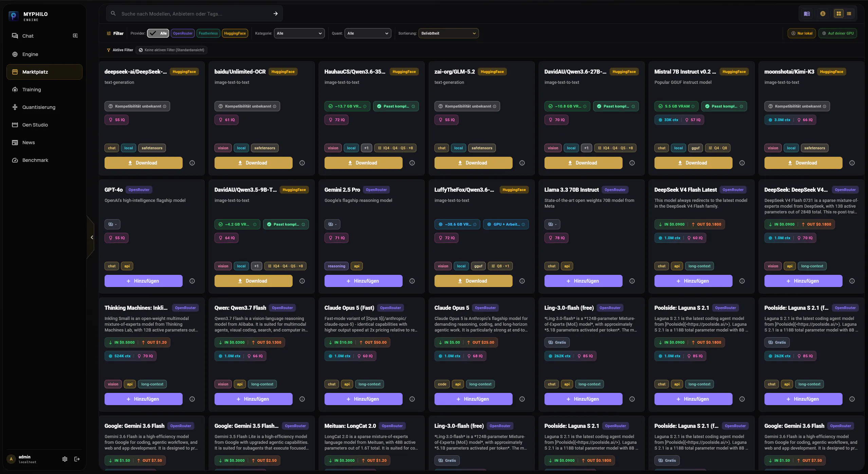Open Engine in the sidebar
The image size is (868, 474).
44,54
